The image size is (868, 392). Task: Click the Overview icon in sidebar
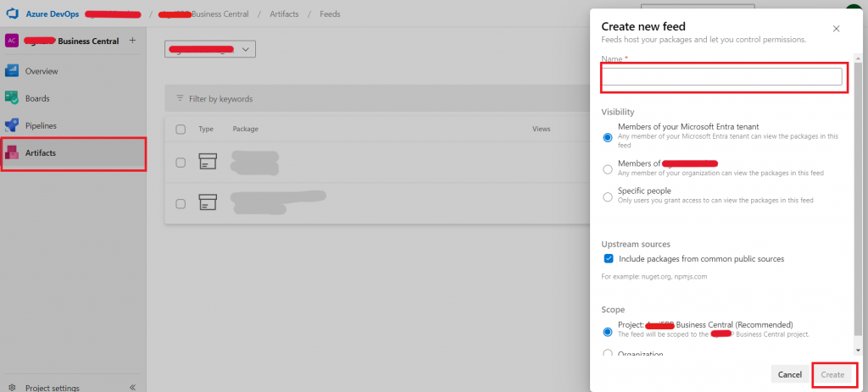(x=12, y=71)
